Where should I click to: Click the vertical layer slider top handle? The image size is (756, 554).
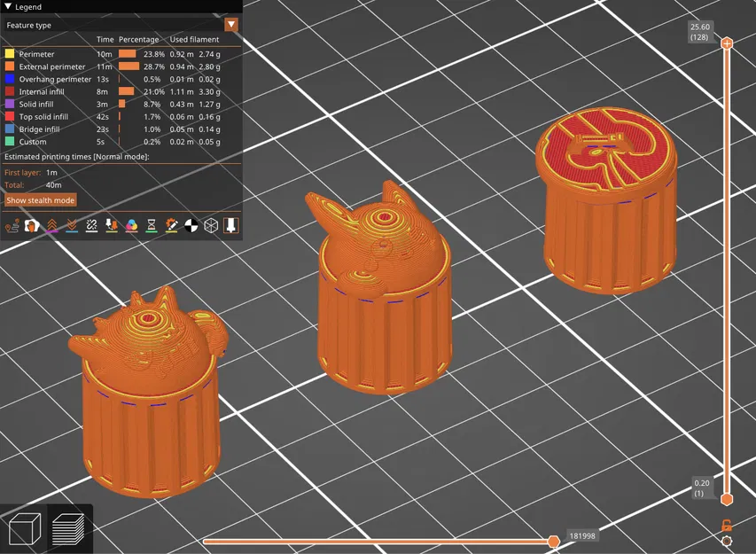(x=727, y=43)
